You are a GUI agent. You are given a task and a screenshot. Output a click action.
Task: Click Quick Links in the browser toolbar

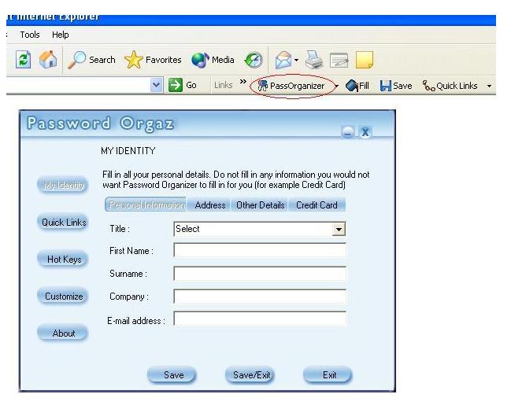click(450, 86)
